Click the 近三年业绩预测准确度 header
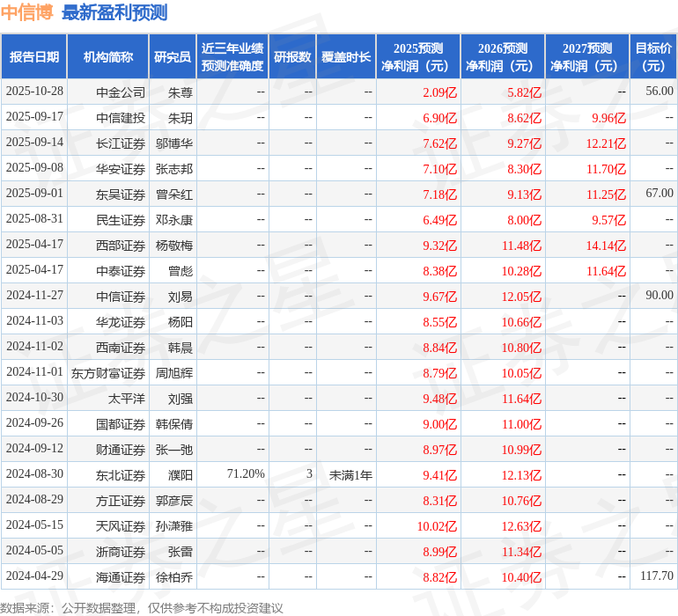The height and width of the screenshot is (616, 678). (232, 56)
